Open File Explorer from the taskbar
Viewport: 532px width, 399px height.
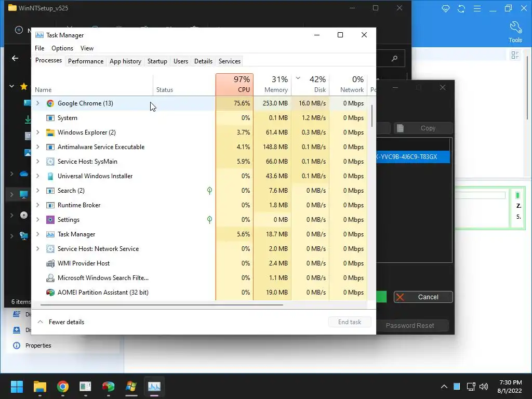(39, 387)
